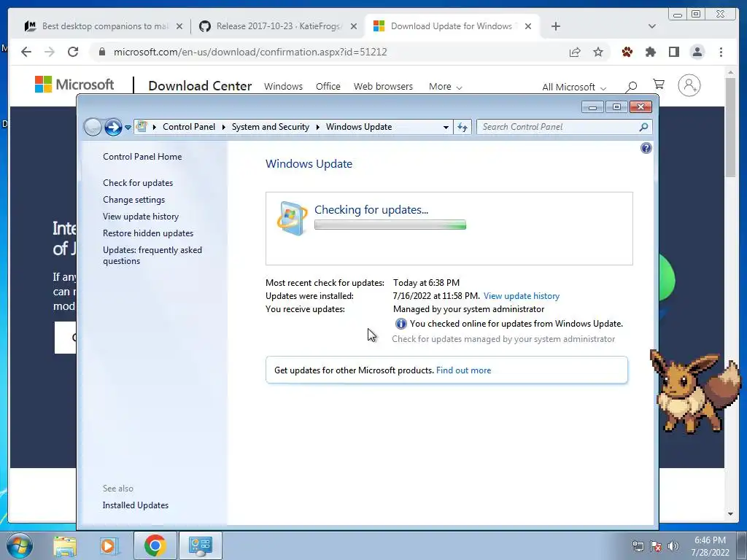Click the Control Panel icon in the address bar
Image resolution: width=747 pixels, height=560 pixels.
click(x=142, y=126)
